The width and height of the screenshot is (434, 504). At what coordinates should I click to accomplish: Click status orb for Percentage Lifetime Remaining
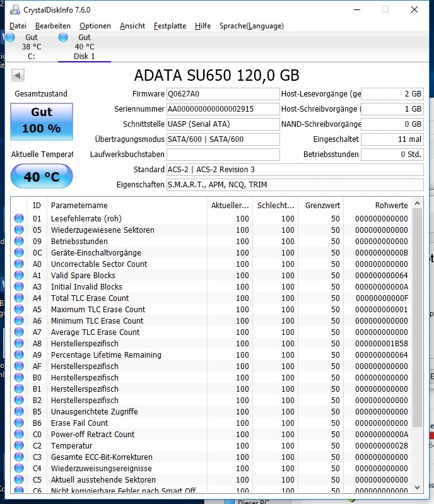pyautogui.click(x=19, y=355)
